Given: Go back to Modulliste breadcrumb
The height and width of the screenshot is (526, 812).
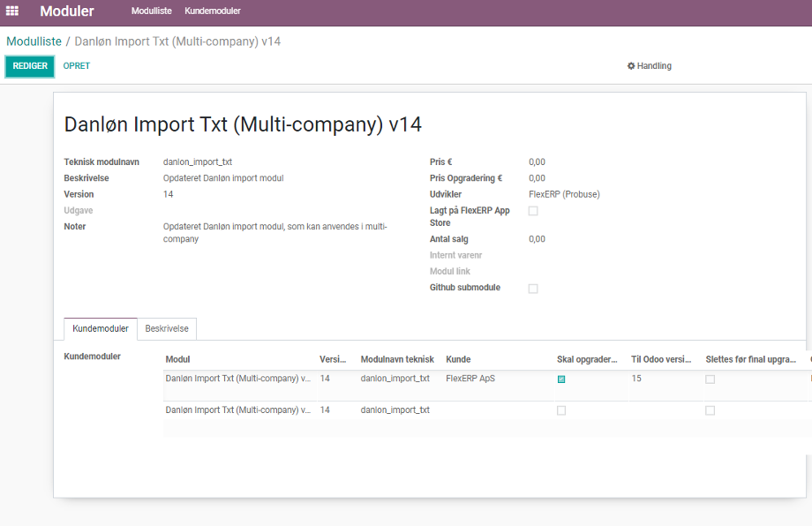Looking at the screenshot, I should pyautogui.click(x=34, y=41).
